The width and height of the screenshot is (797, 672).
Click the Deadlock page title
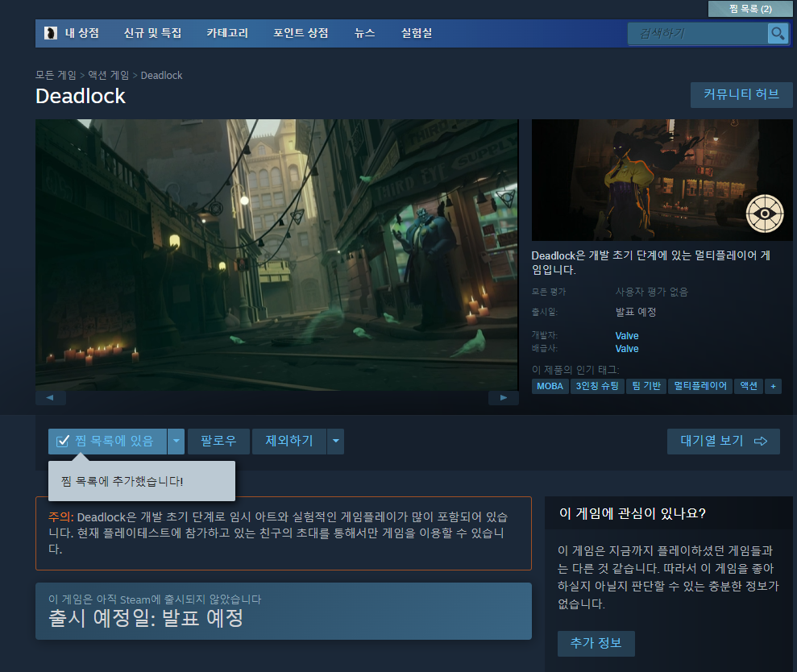[81, 96]
